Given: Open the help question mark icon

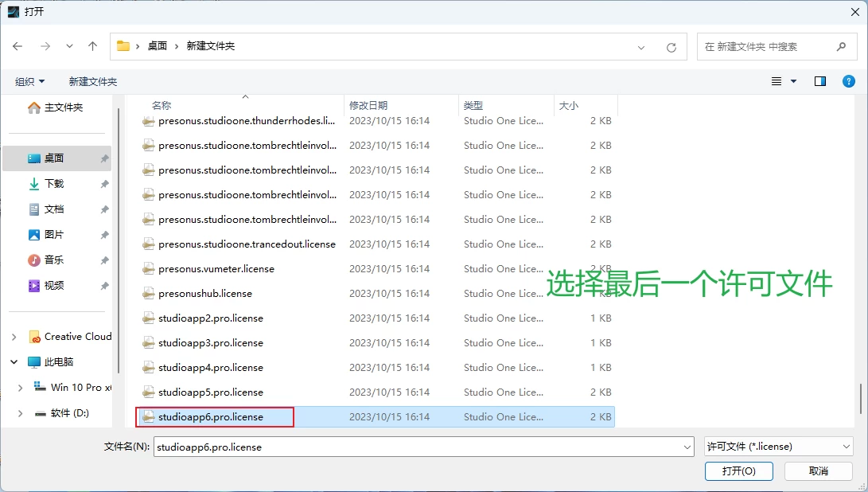Looking at the screenshot, I should pyautogui.click(x=849, y=81).
